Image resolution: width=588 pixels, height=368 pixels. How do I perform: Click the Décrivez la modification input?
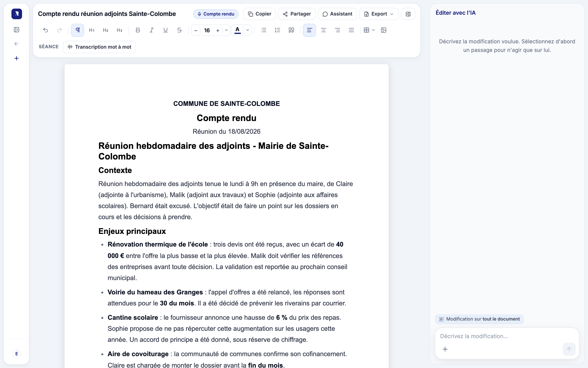[507, 336]
